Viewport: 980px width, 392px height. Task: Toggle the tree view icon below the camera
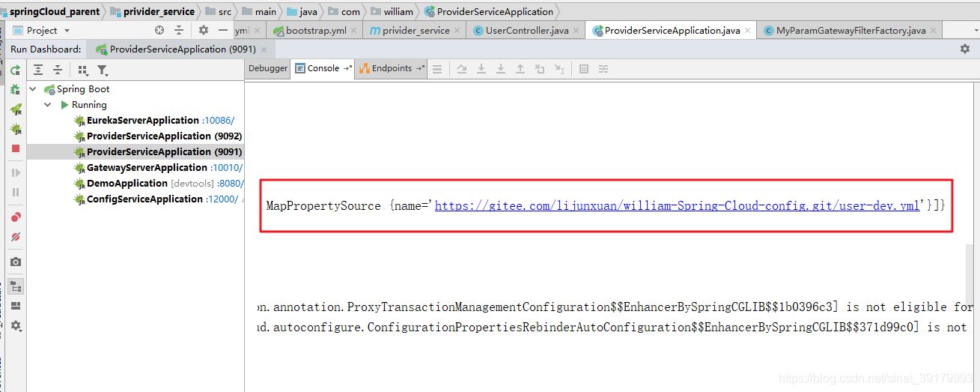16,286
